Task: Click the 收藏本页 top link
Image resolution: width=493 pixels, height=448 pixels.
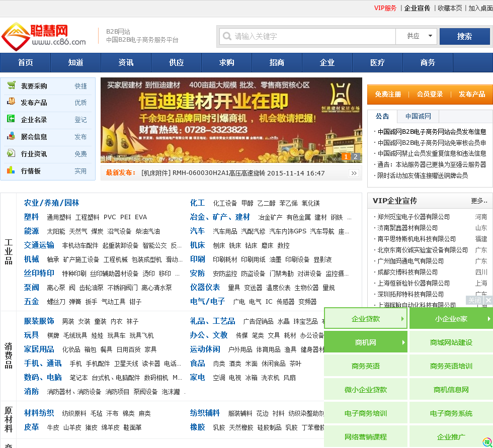Action: click(x=450, y=8)
